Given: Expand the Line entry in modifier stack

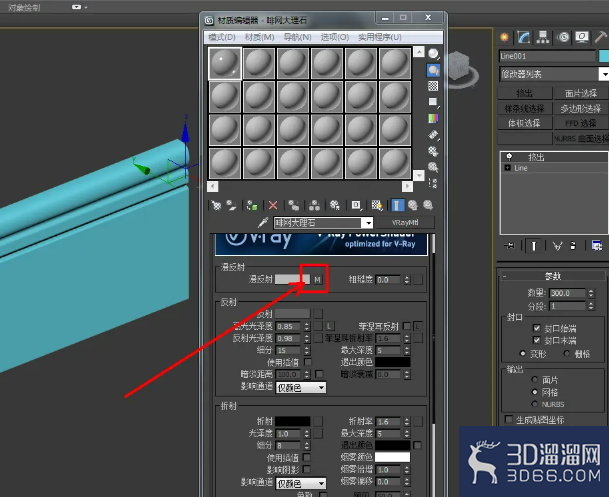Looking at the screenshot, I should 508,168.
